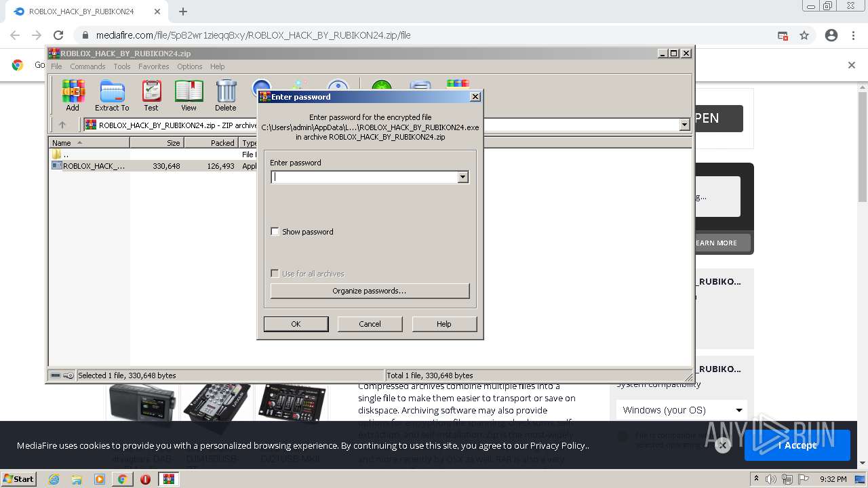Click the View file icon
The height and width of the screenshot is (488, 868).
pos(189,96)
